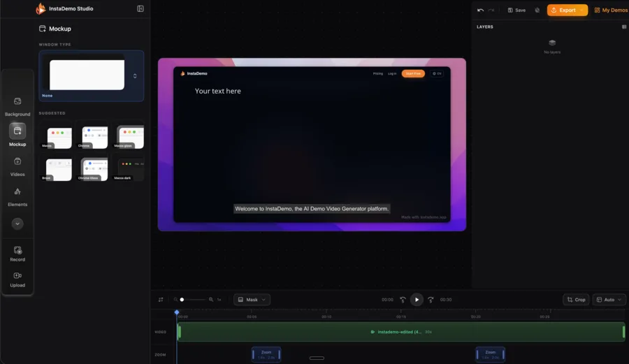
Task: Click the 'Your text here' text in preview
Action: tap(218, 91)
